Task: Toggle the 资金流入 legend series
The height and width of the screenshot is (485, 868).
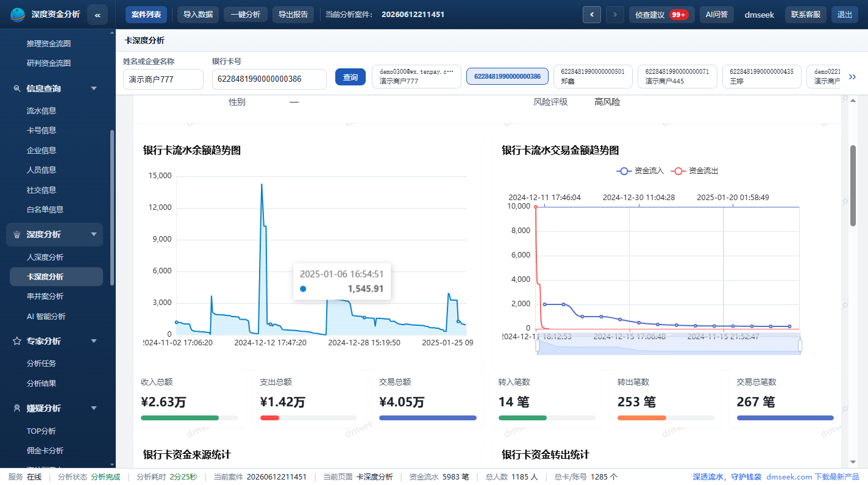Action: tap(641, 171)
